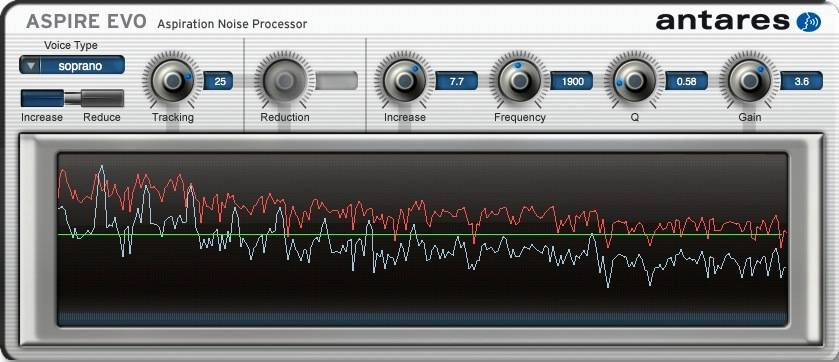The width and height of the screenshot is (839, 362).
Task: Click the Voice Type label
Action: coord(71,45)
